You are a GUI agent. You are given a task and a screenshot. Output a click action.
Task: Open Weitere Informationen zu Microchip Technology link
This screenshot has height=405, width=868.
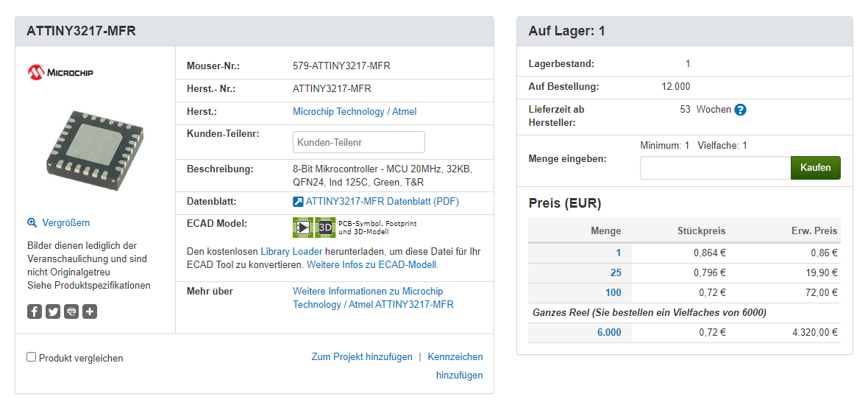[x=373, y=298]
